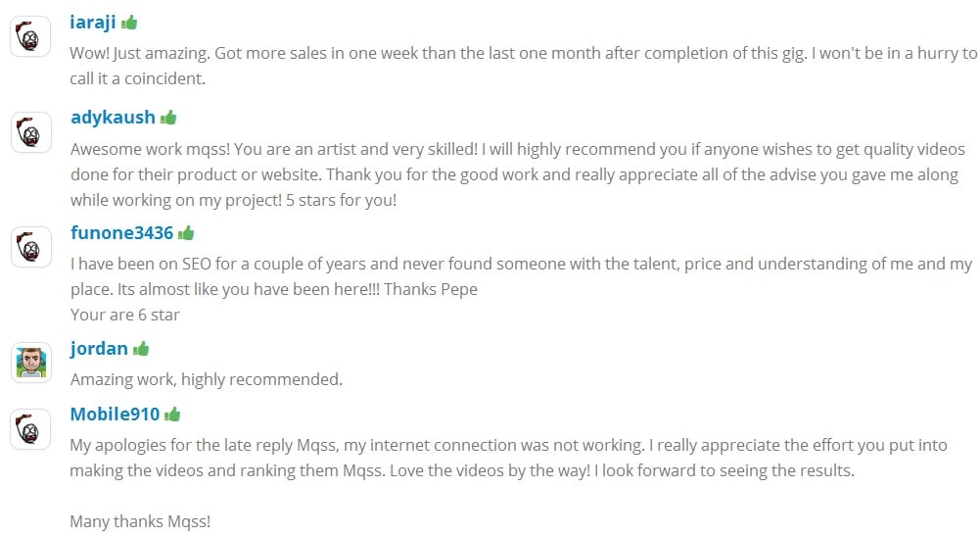Image resolution: width=980 pixels, height=537 pixels.
Task: Visit the adykaush profile link
Action: tap(113, 118)
